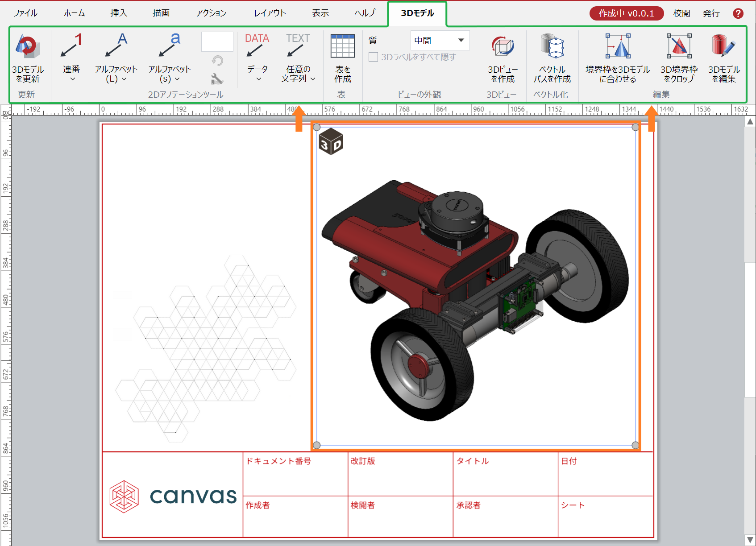Screen dimensions: 756x546
Task: Click the 作成中 v0.0.1 status button
Action: pos(627,13)
